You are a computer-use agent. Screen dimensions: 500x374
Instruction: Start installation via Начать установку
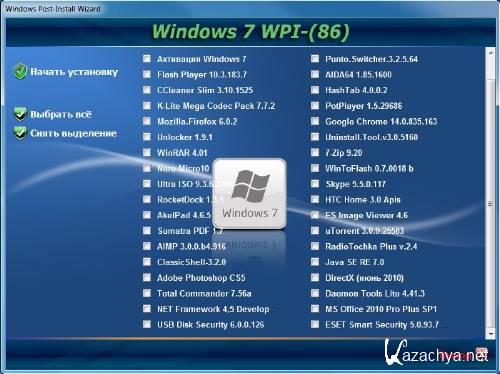click(x=74, y=72)
